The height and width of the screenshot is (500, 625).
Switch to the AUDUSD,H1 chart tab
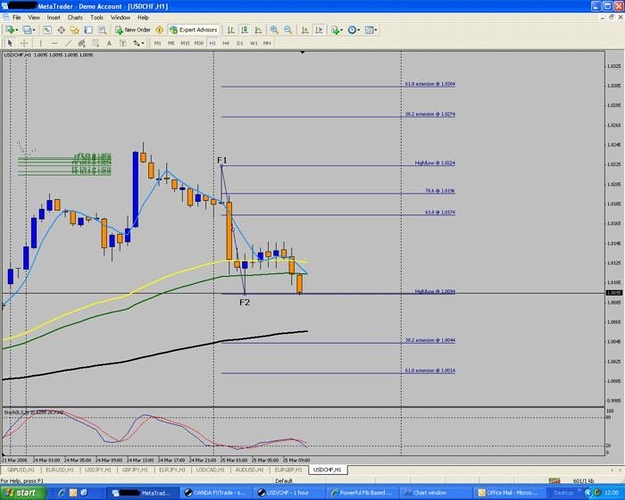(249, 470)
